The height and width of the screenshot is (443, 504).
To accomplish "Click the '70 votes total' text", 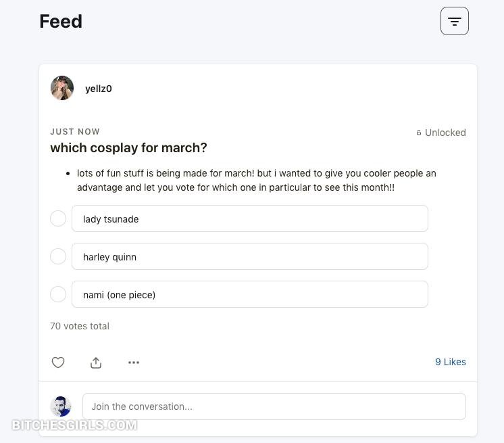I will tap(80, 326).
